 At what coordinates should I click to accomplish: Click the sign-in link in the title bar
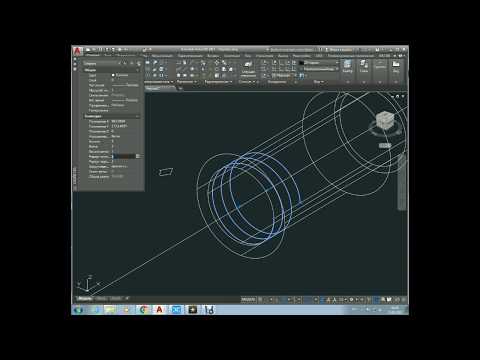tap(340, 50)
